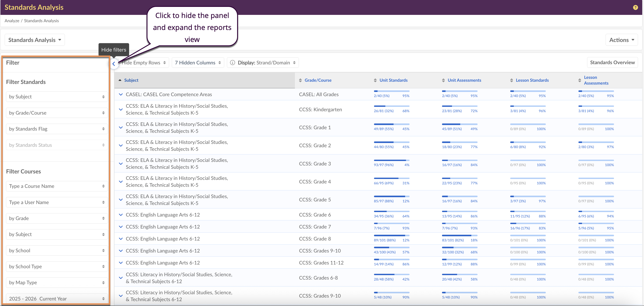Viewport: 644px width, 306px height.
Task: Click the Standards Overview button
Action: coord(612,62)
